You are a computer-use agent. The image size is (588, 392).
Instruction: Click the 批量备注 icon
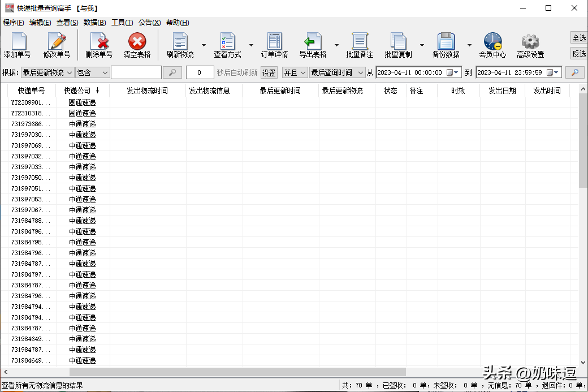click(360, 42)
